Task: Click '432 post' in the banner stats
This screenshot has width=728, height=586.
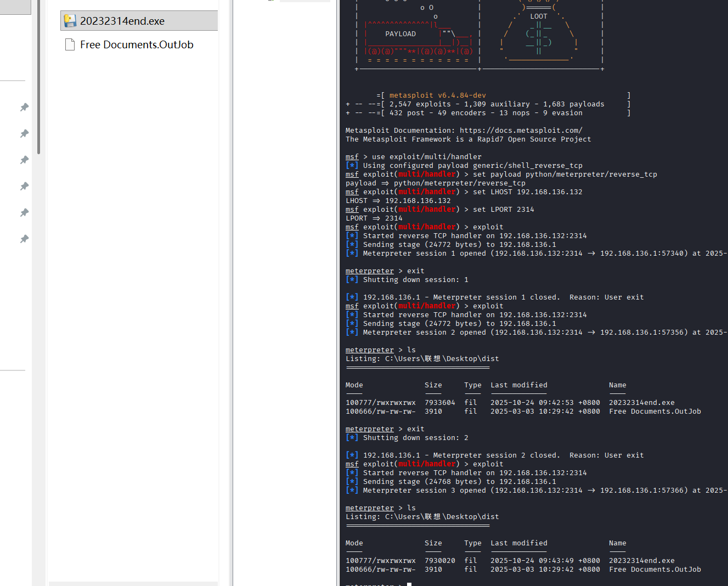Action: click(x=407, y=113)
